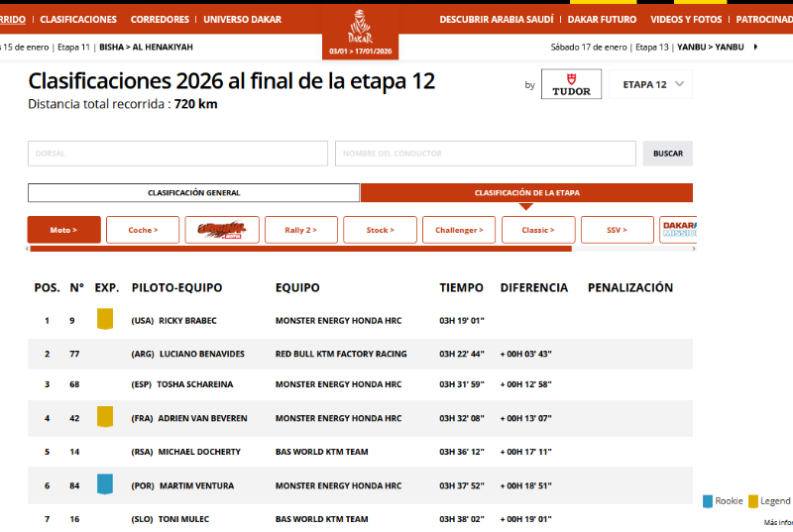793x532 pixels.
Task: Click the PILOTO-EQUIPO column header
Action: tap(176, 288)
